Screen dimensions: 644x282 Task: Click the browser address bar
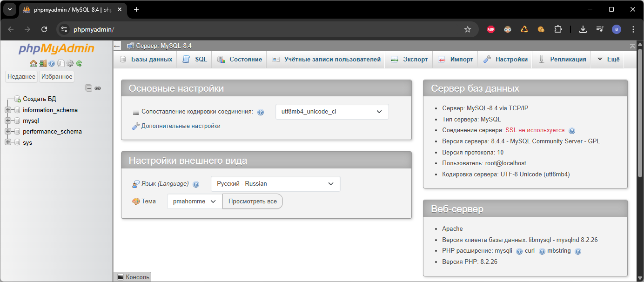(268, 29)
